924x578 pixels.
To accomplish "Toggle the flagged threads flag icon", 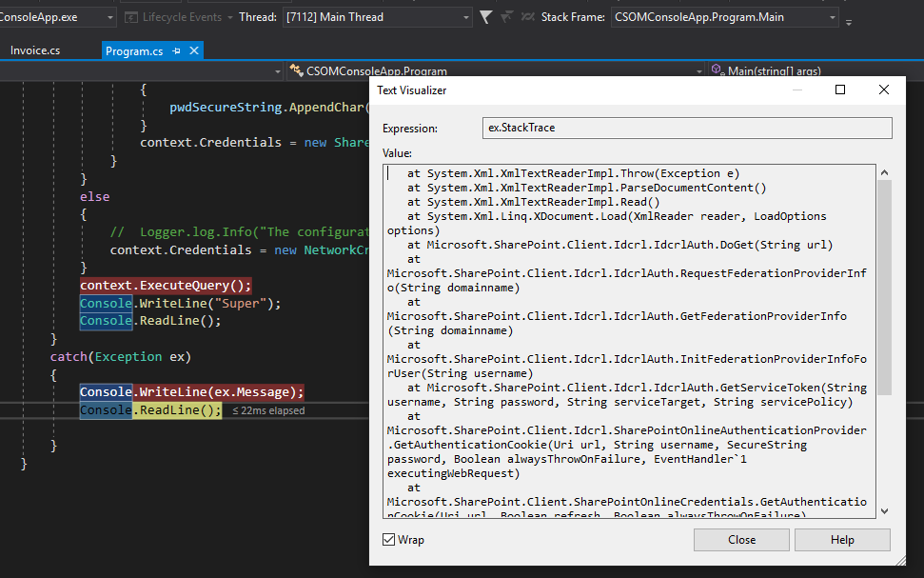I will pyautogui.click(x=505, y=16).
